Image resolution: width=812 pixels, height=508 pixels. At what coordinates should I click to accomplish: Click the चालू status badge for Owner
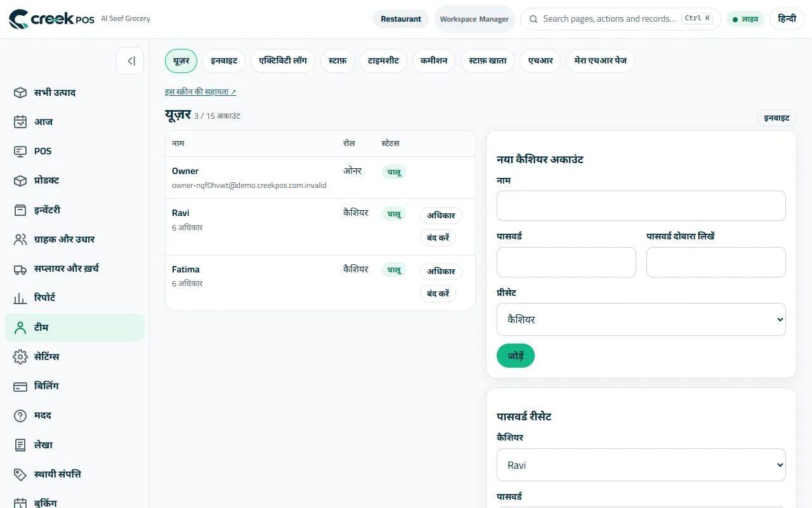click(394, 172)
